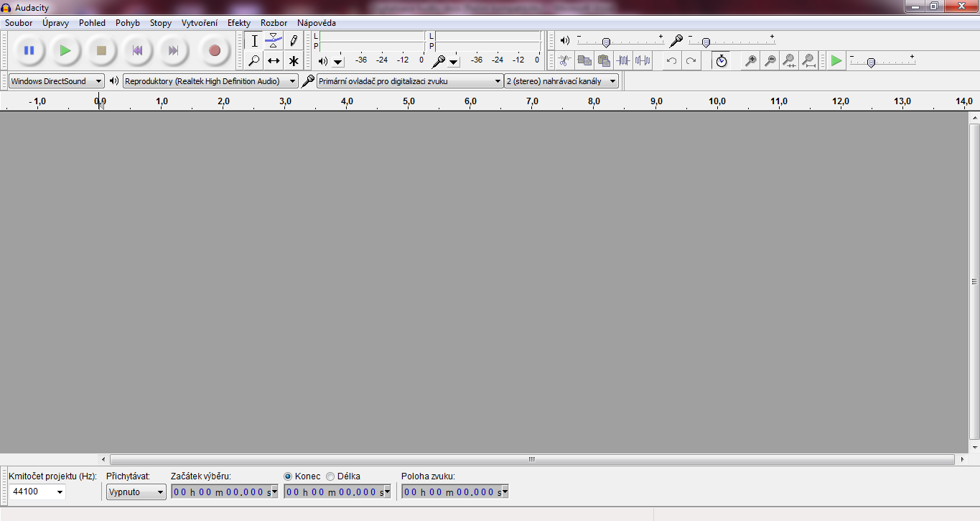Open the Nápověda menu
This screenshot has height=521, width=980.
point(317,23)
